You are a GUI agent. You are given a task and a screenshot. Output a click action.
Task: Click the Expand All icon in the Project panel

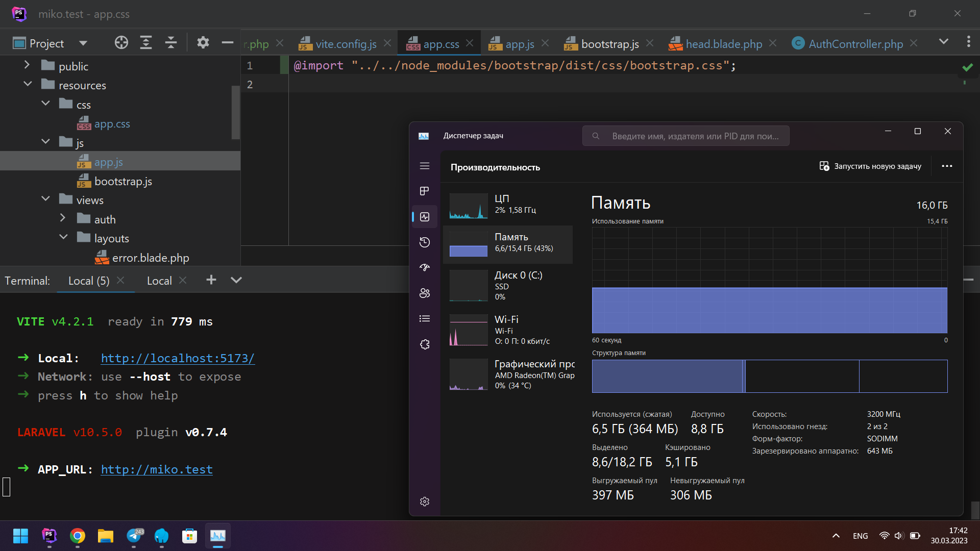click(x=146, y=43)
